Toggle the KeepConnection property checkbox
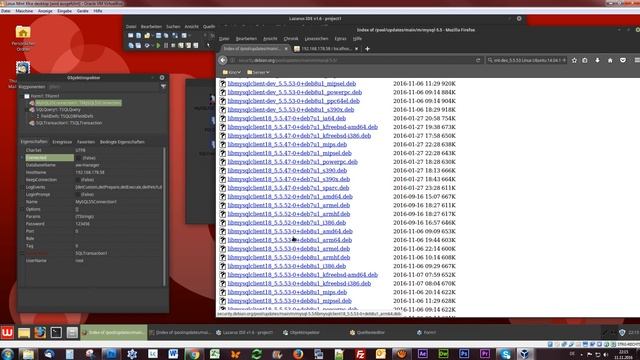Image resolution: width=640 pixels, height=360 pixels. pos(78,180)
